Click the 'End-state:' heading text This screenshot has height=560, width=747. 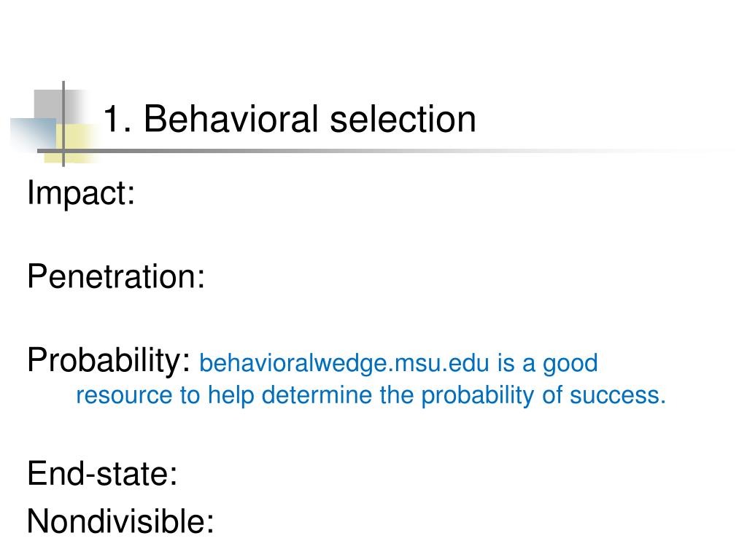[x=102, y=474]
